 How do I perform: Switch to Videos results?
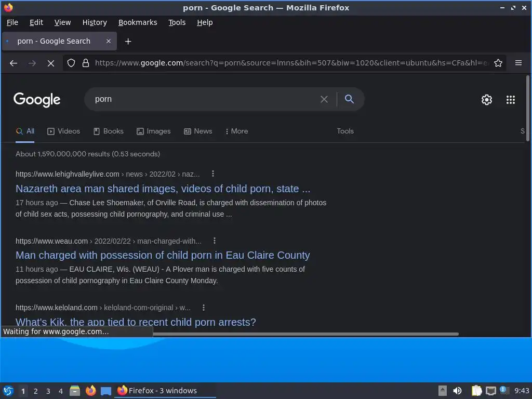coord(64,131)
